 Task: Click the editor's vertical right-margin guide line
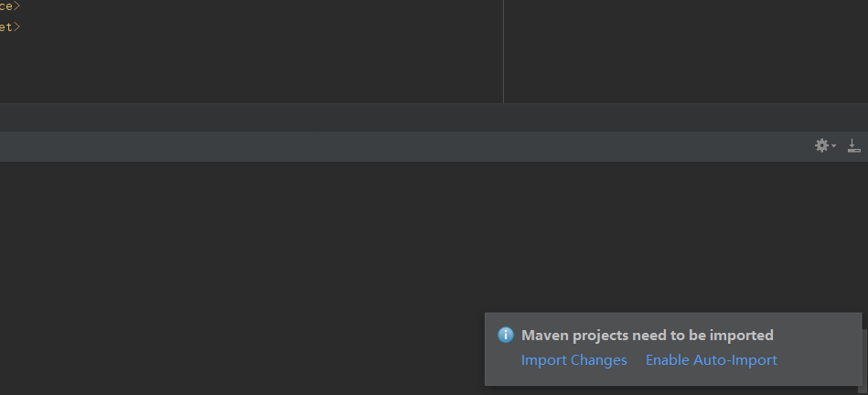click(503, 51)
